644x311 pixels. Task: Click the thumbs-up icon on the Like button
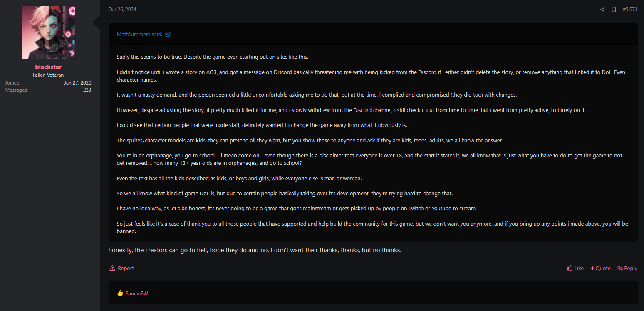(x=570, y=269)
